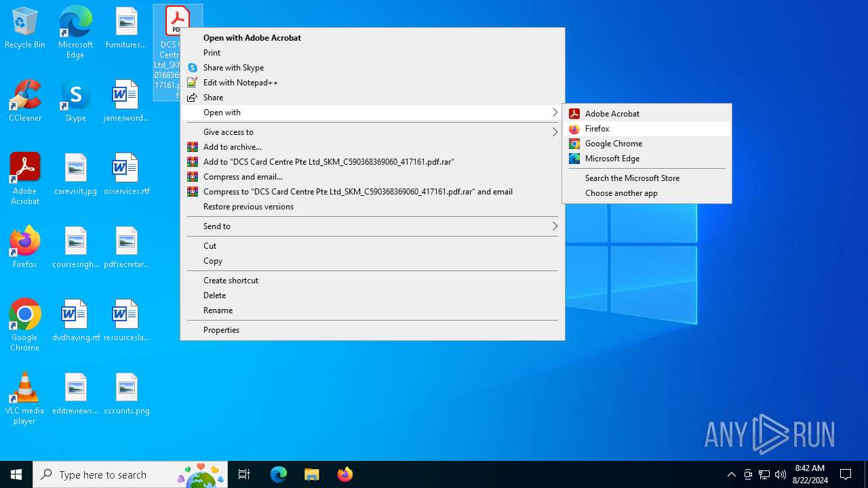Image resolution: width=868 pixels, height=488 pixels.
Task: Select the xxxunits.png file icon
Action: pyautogui.click(x=126, y=394)
